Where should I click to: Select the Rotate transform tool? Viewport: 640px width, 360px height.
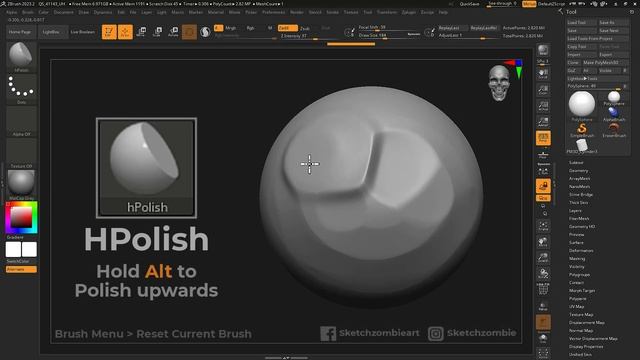pos(173,32)
